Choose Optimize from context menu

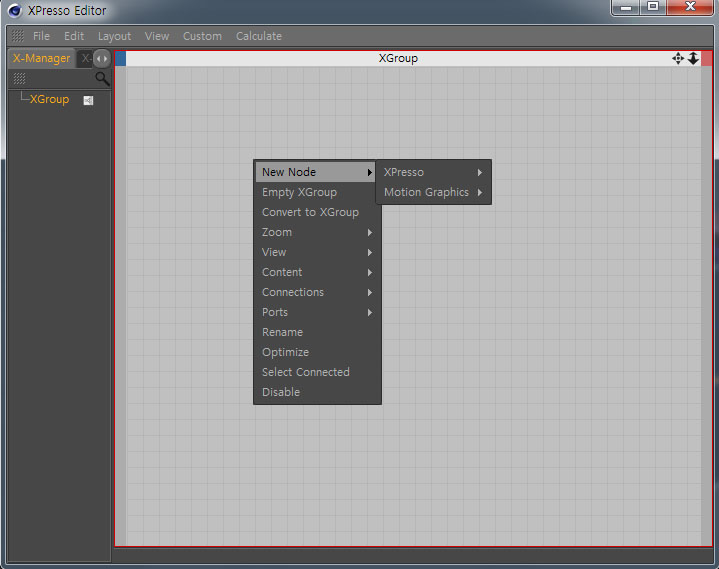pos(317,352)
